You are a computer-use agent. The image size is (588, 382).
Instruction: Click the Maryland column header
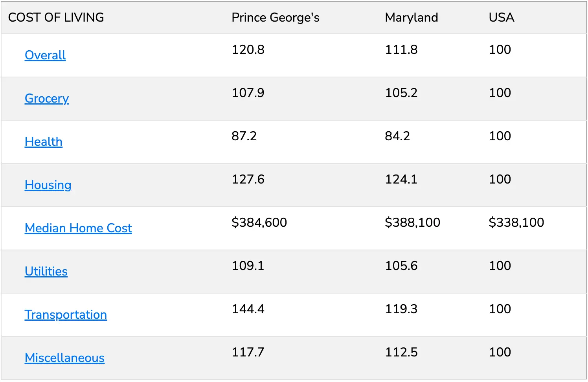click(411, 18)
